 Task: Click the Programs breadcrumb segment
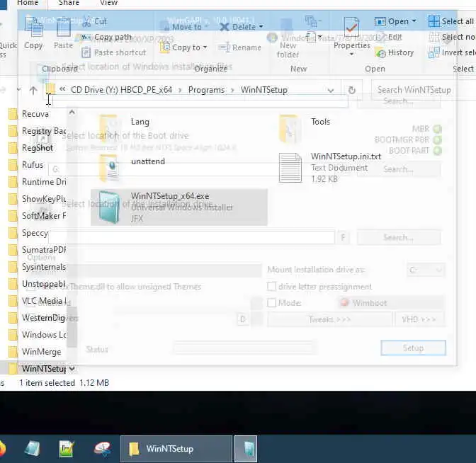(x=206, y=90)
